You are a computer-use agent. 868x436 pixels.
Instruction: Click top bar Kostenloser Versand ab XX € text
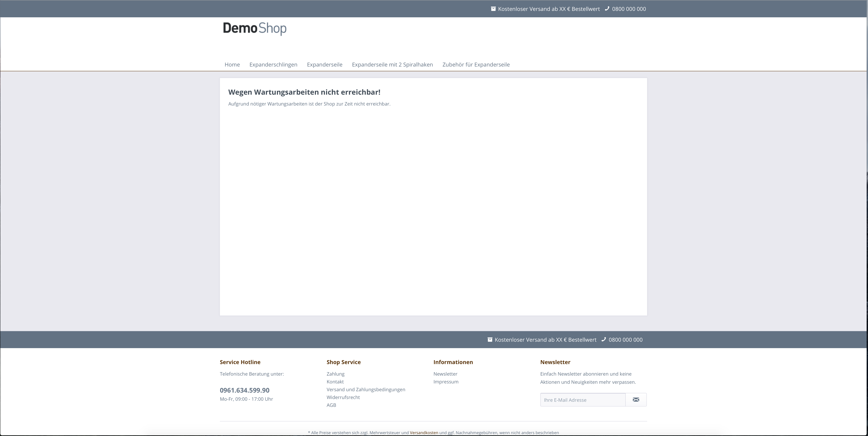click(x=549, y=9)
